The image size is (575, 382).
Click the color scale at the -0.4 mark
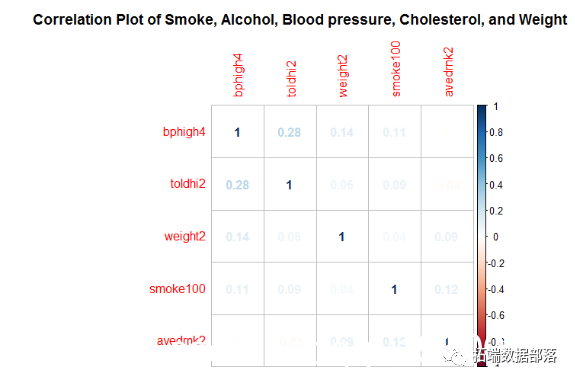click(481, 290)
